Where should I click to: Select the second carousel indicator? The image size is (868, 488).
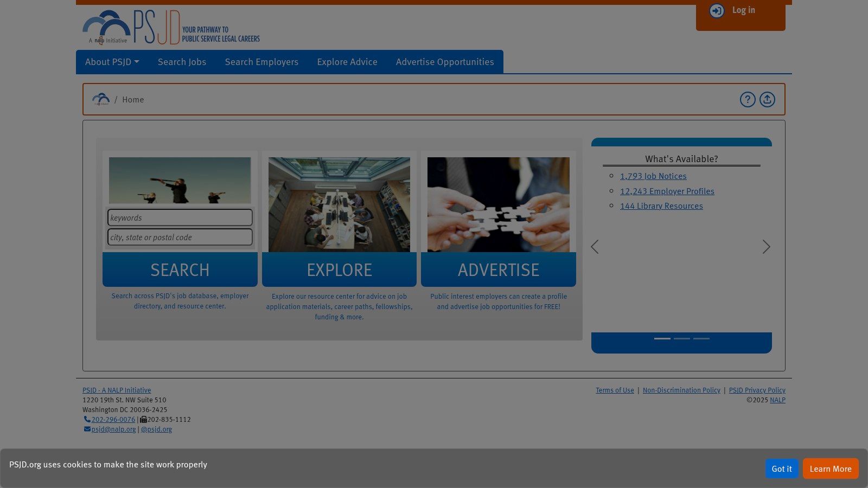click(x=682, y=338)
